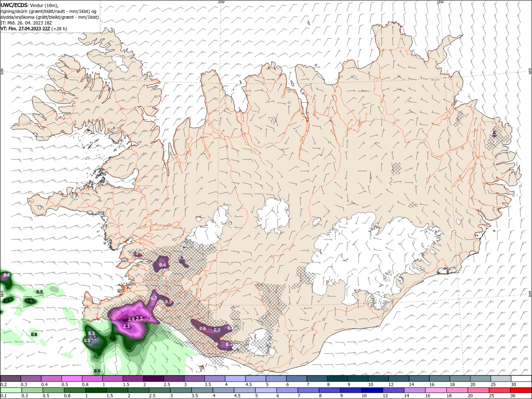The image size is (532, 399).
Task: Select the '0.8' value over the sea
Action: point(34,335)
